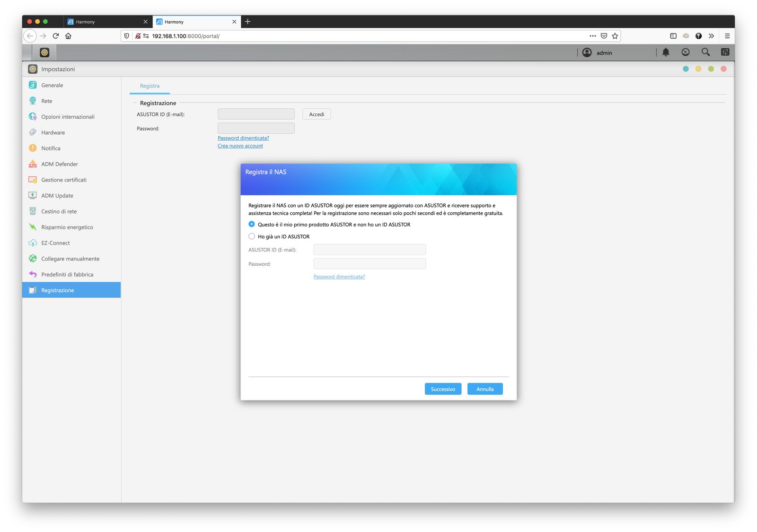The image size is (757, 532).
Task: Click the admin user avatar icon
Action: coord(587,52)
